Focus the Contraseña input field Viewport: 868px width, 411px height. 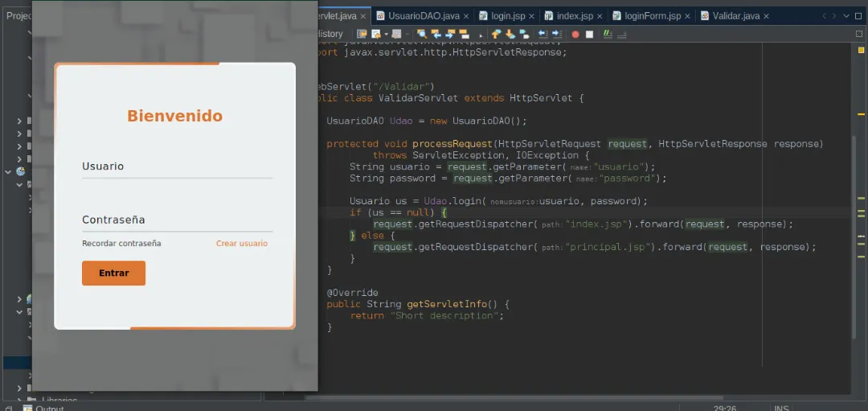coord(177,220)
